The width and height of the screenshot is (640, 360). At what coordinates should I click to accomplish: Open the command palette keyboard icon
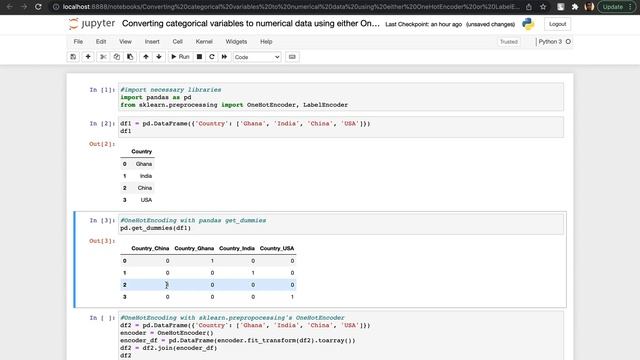[x=292, y=57]
